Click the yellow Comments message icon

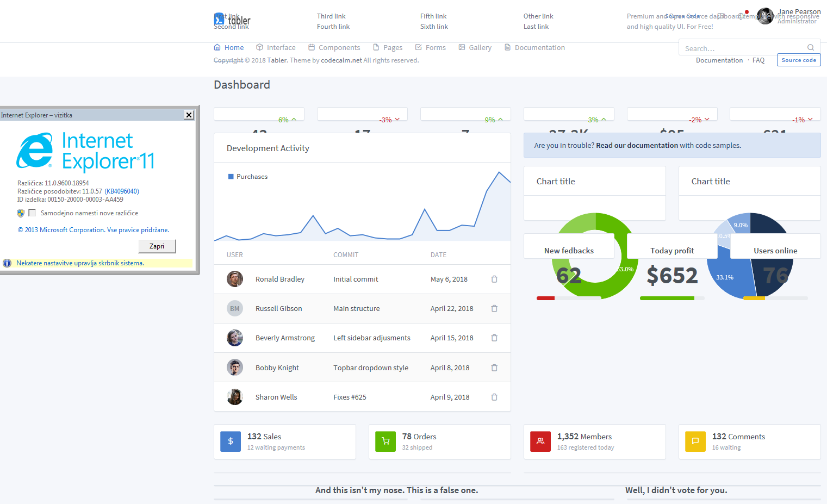(695, 441)
